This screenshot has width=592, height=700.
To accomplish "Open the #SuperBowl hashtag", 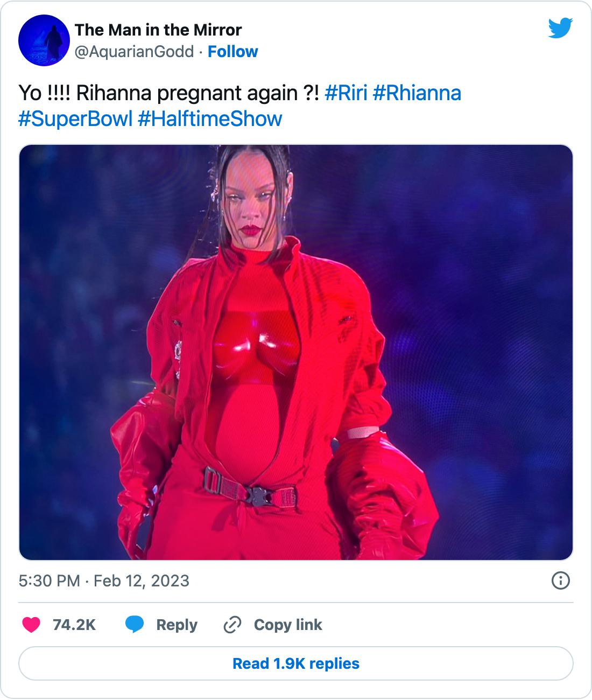I will point(75,118).
